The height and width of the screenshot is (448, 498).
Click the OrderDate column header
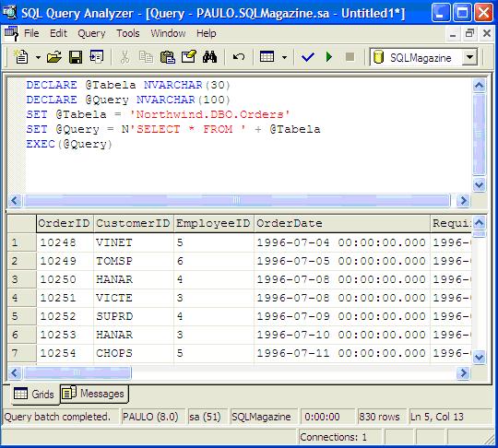click(x=342, y=223)
